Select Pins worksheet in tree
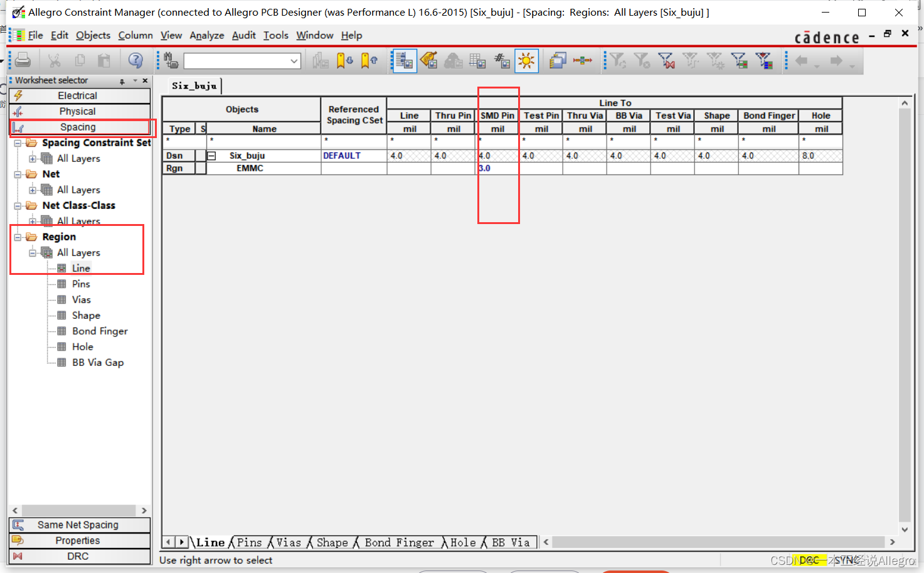 81,284
